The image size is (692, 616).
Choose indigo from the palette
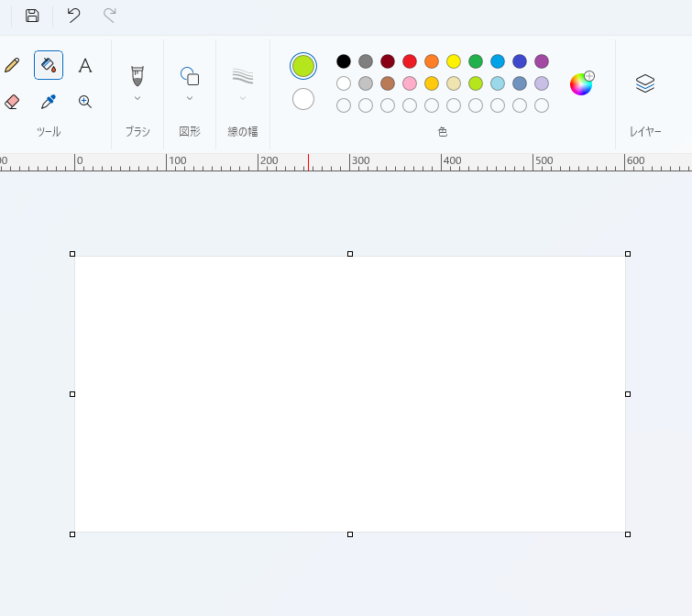pyautogui.click(x=520, y=61)
